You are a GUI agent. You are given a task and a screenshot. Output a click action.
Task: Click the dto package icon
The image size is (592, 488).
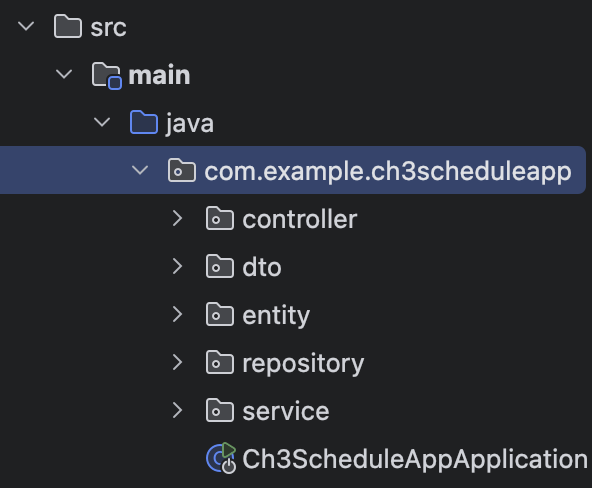pos(220,266)
